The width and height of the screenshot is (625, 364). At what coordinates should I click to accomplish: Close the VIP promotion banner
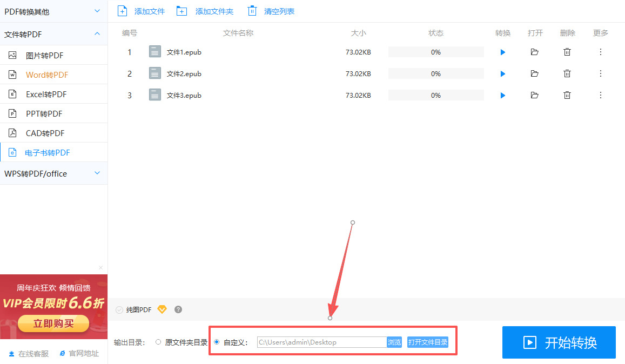[x=101, y=267]
